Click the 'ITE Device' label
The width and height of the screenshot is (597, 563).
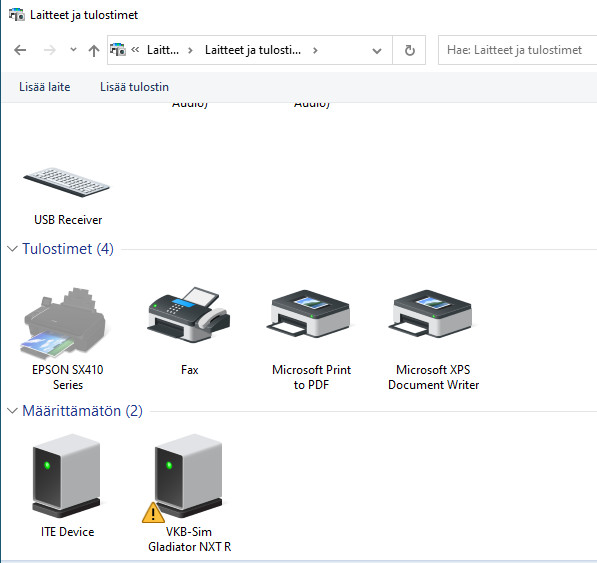tap(67, 532)
